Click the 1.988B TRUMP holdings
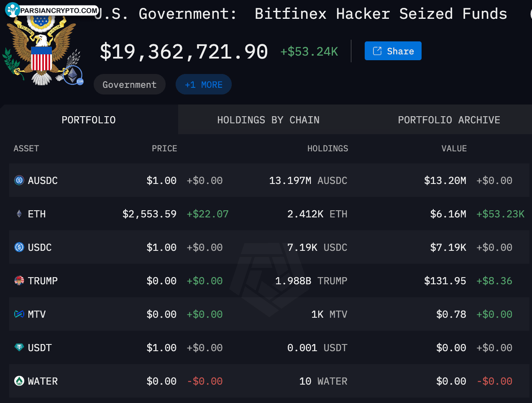The height and width of the screenshot is (403, 532). [x=311, y=281]
